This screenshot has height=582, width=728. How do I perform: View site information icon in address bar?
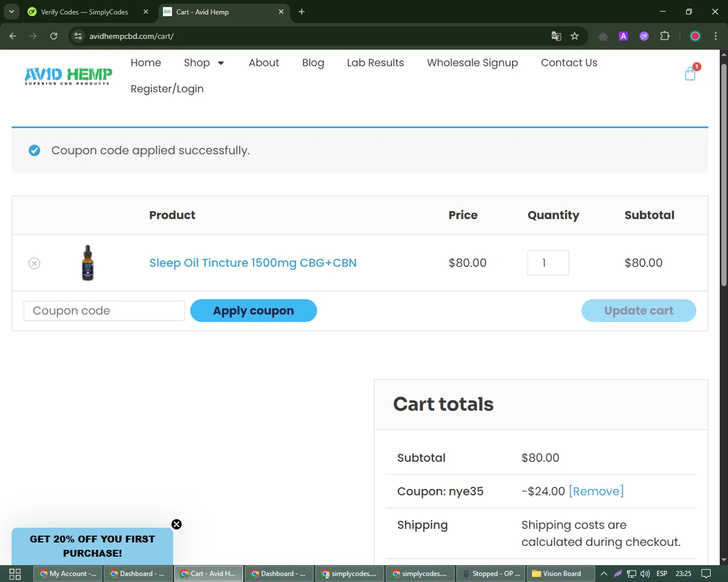tap(78, 36)
